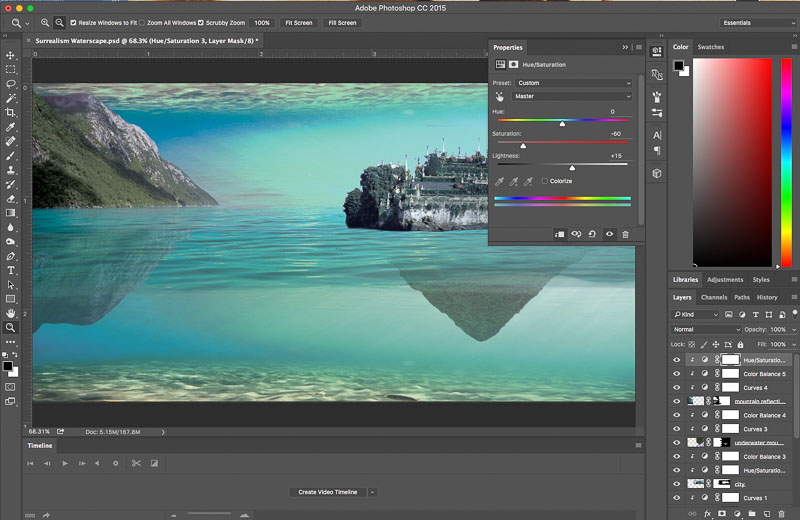This screenshot has width=800, height=520.
Task: Select the Lasso tool
Action: (10, 84)
